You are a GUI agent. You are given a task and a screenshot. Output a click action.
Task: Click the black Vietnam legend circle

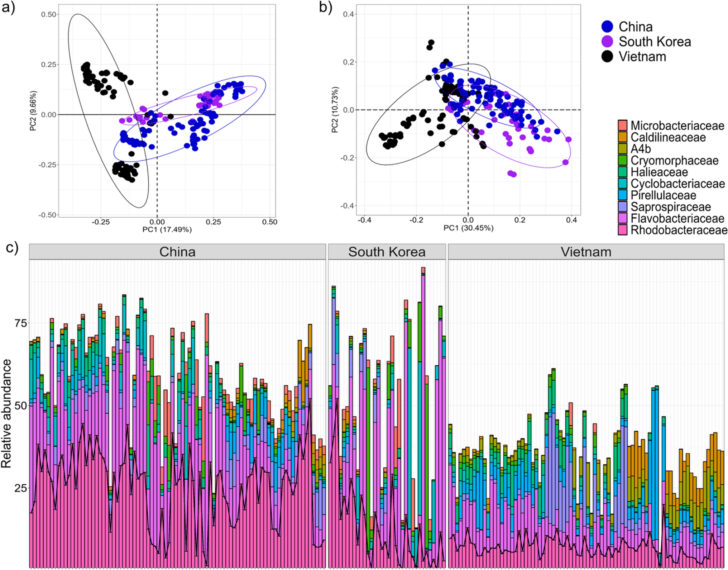(607, 57)
